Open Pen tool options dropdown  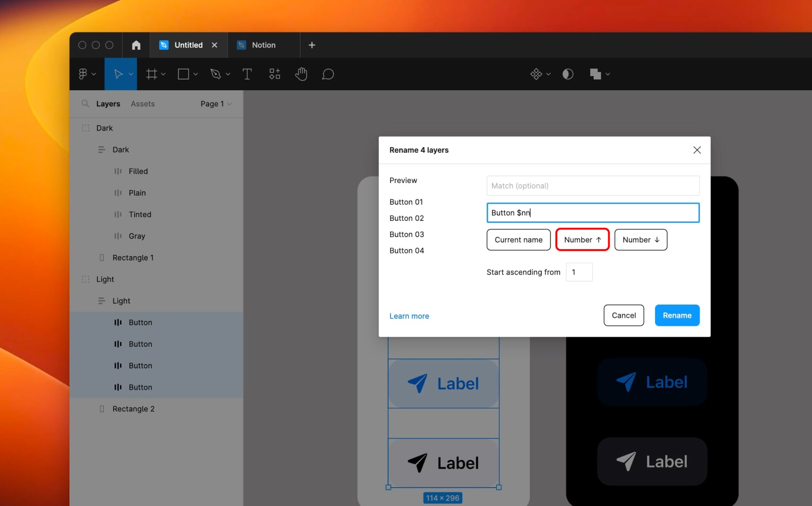(228, 74)
